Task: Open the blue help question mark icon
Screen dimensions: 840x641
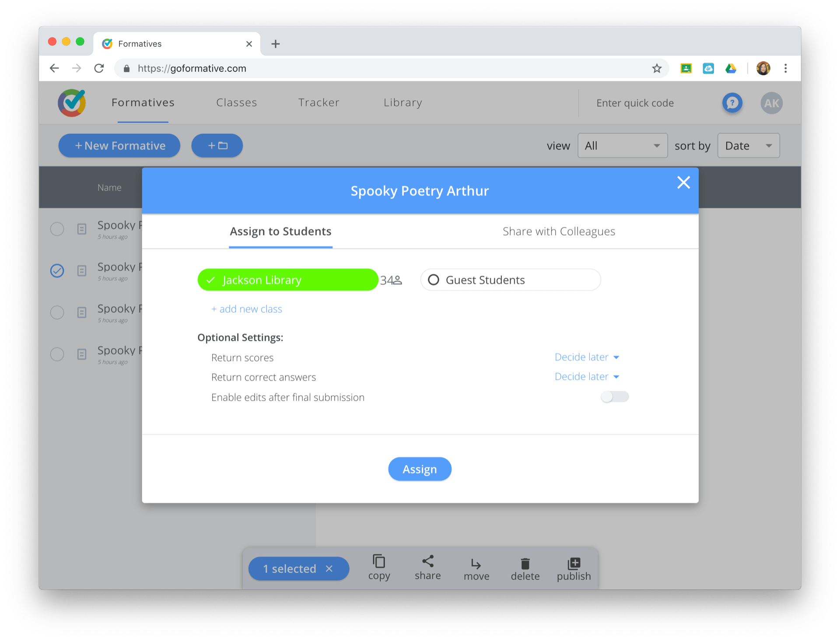Action: pos(732,103)
